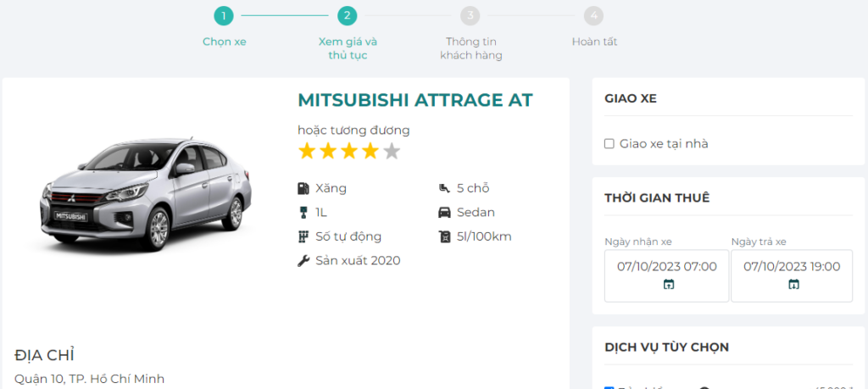Screen dimensions: 868x389
Task: Click the first yellow rating star
Action: pos(306,152)
